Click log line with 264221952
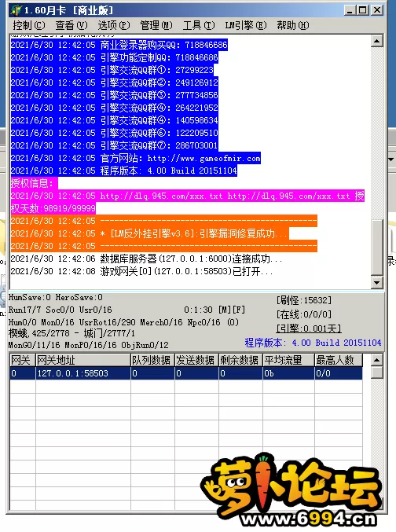 click(115, 108)
